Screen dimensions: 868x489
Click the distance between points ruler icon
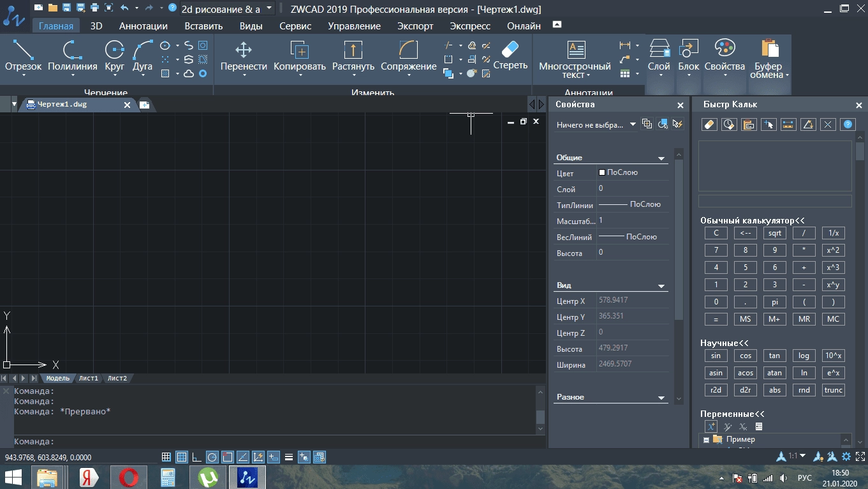788,124
